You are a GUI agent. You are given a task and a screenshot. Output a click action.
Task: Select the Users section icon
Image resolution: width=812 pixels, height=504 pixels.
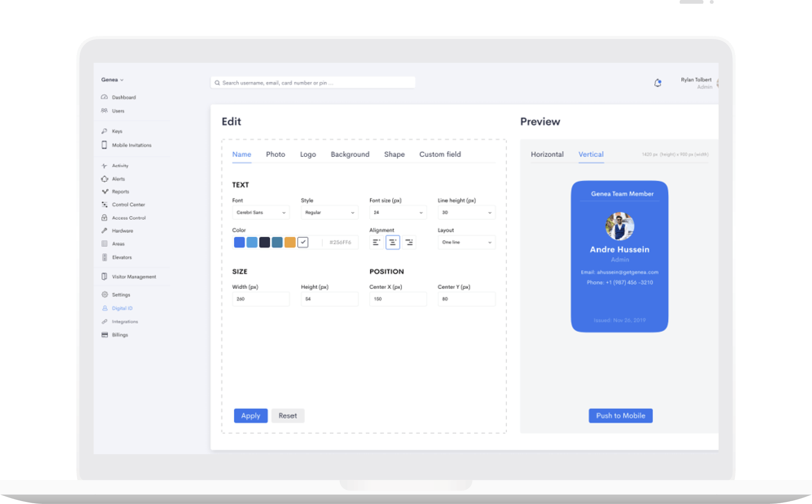coord(104,111)
